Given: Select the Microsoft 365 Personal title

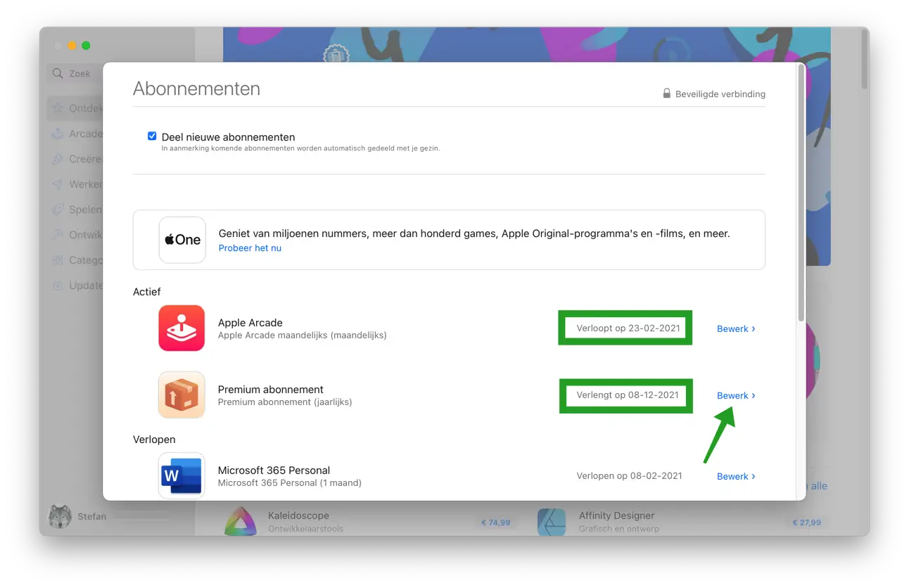Looking at the screenshot, I should click(274, 471).
